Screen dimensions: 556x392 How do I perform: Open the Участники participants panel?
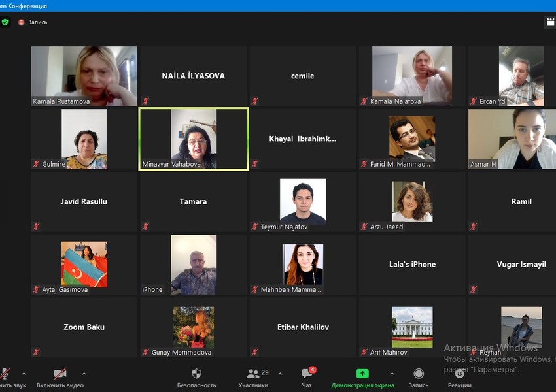point(253,374)
